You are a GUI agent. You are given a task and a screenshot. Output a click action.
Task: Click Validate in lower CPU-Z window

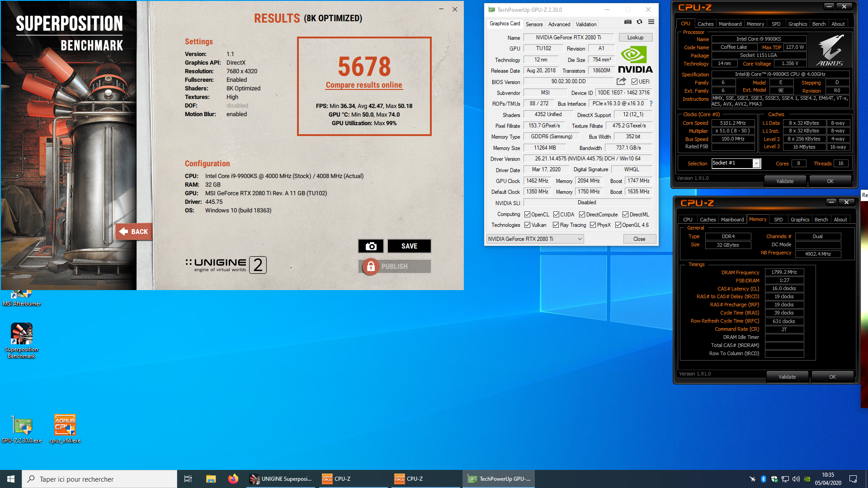tap(787, 377)
